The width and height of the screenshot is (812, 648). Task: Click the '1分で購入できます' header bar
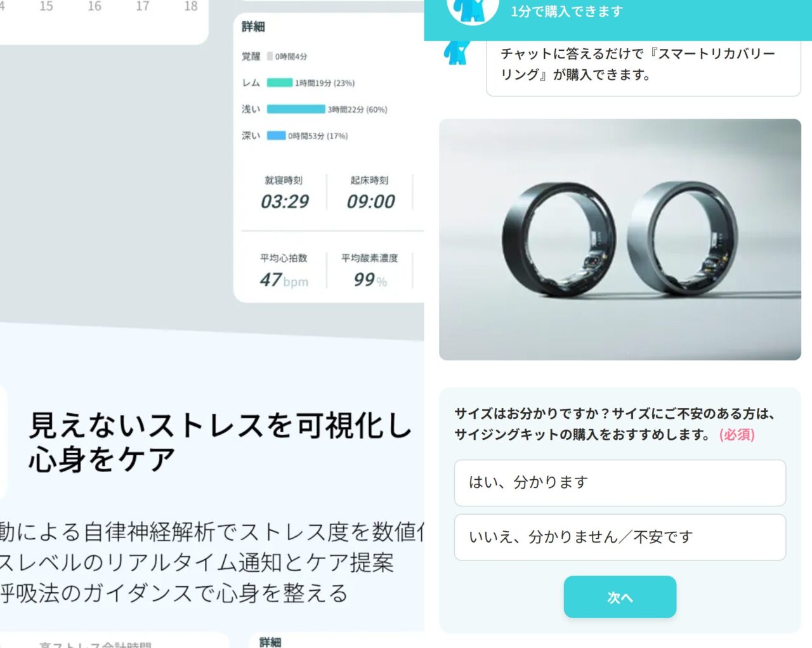(x=618, y=19)
